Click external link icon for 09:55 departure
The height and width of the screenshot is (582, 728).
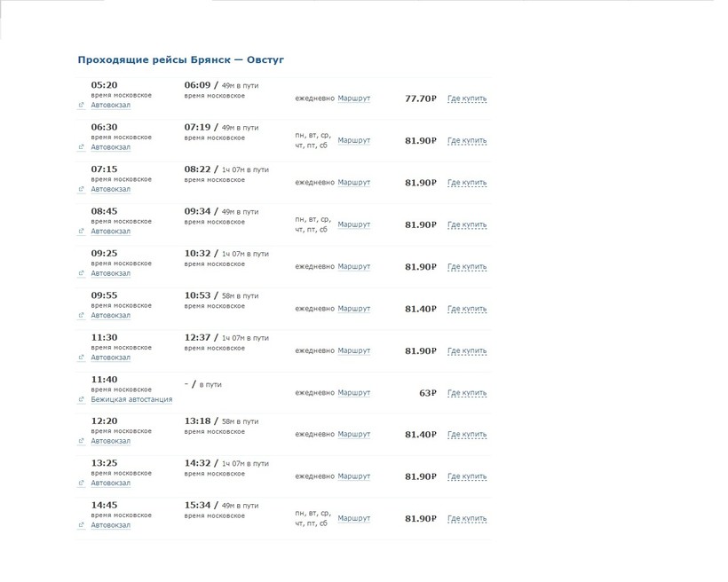point(82,316)
